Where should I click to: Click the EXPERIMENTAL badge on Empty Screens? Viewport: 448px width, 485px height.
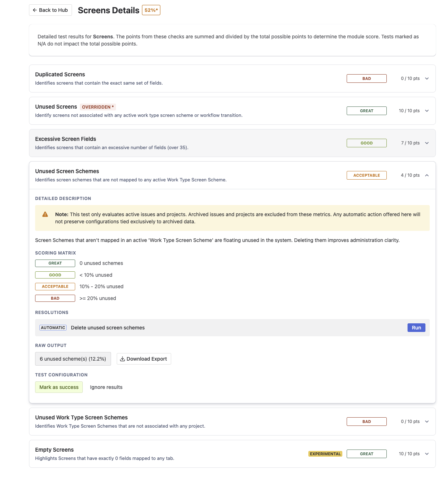pyautogui.click(x=325, y=453)
